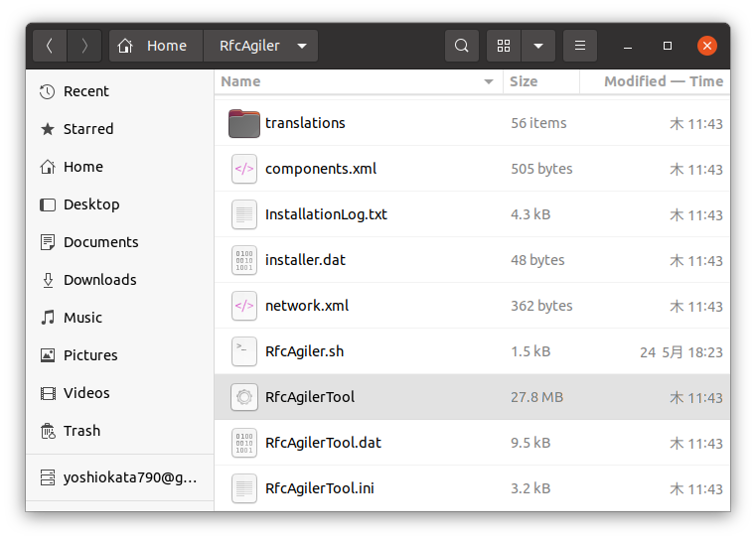
Task: Open Recent in the sidebar
Action: pyautogui.click(x=85, y=91)
